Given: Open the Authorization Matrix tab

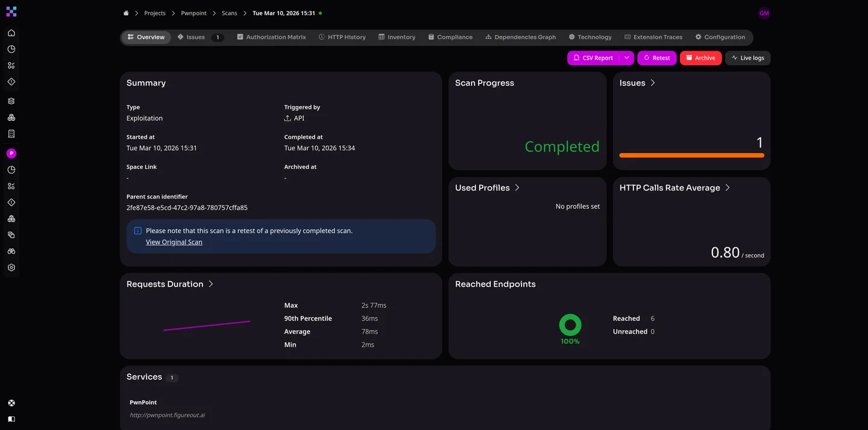Looking at the screenshot, I should click(271, 37).
